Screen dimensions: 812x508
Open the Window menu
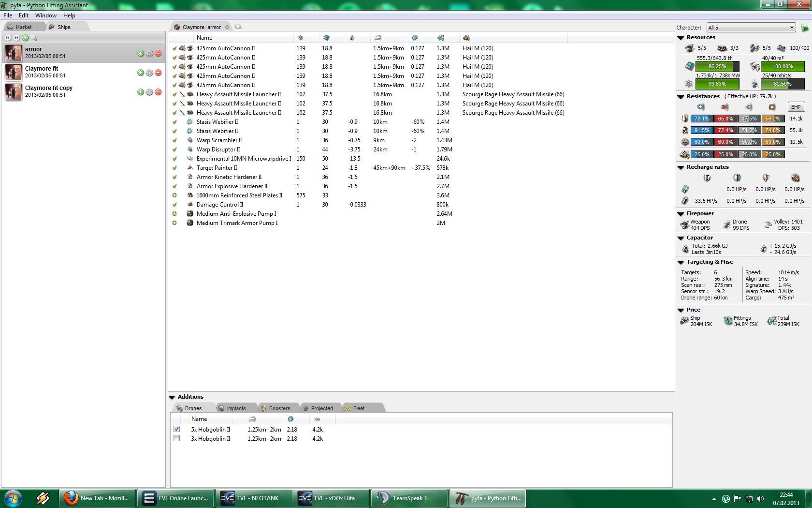point(46,15)
